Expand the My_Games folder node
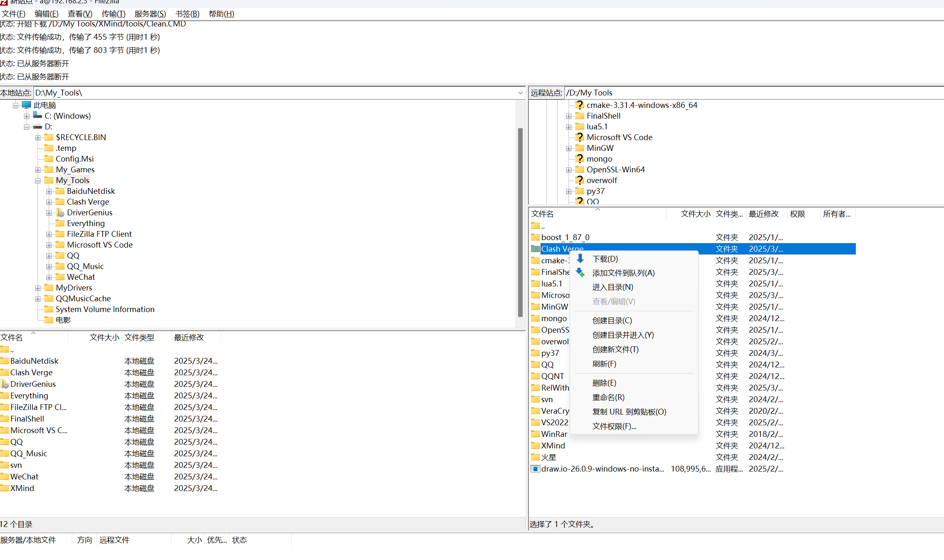Screen dimensions: 944x560 pos(38,170)
